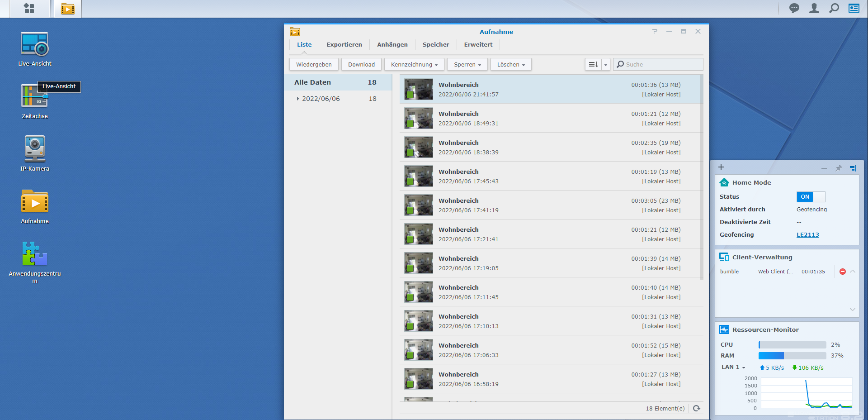Click the refresh icon beside 18 Element(e)
Screen dimensions: 868x420
click(697, 408)
